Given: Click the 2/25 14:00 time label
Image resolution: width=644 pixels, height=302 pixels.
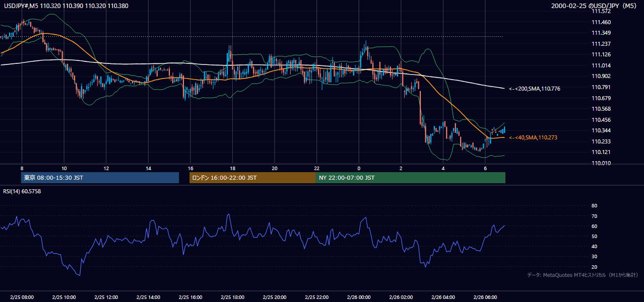Looking at the screenshot, I should coord(148,297).
